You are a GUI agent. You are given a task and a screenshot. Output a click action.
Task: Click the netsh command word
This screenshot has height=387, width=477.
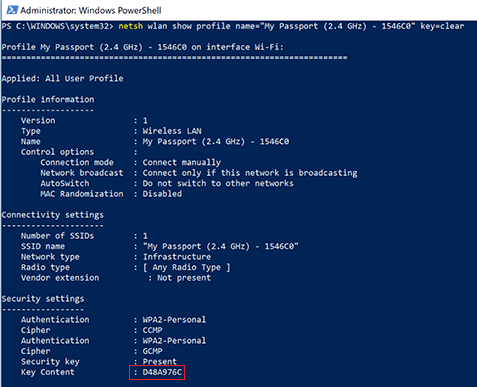click(x=131, y=26)
